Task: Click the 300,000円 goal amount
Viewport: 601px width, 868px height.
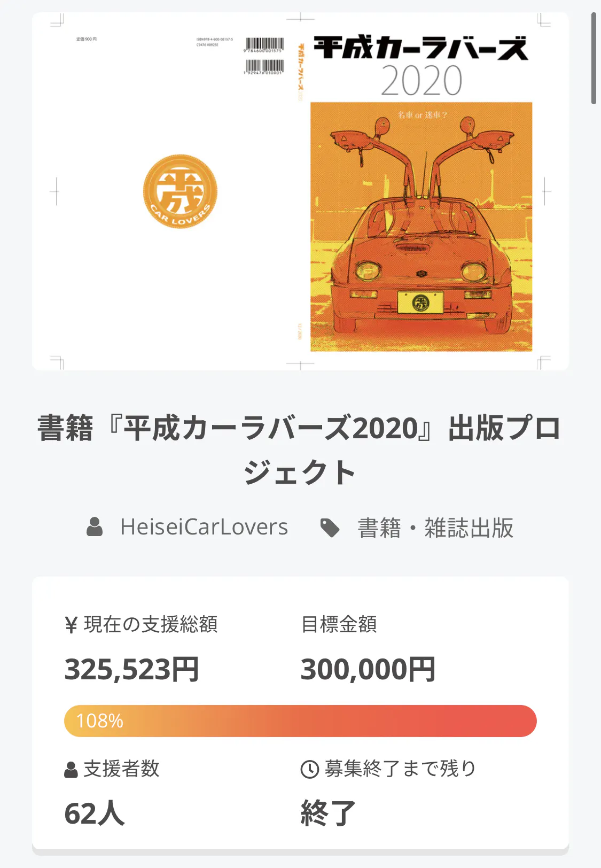Action: tap(368, 670)
